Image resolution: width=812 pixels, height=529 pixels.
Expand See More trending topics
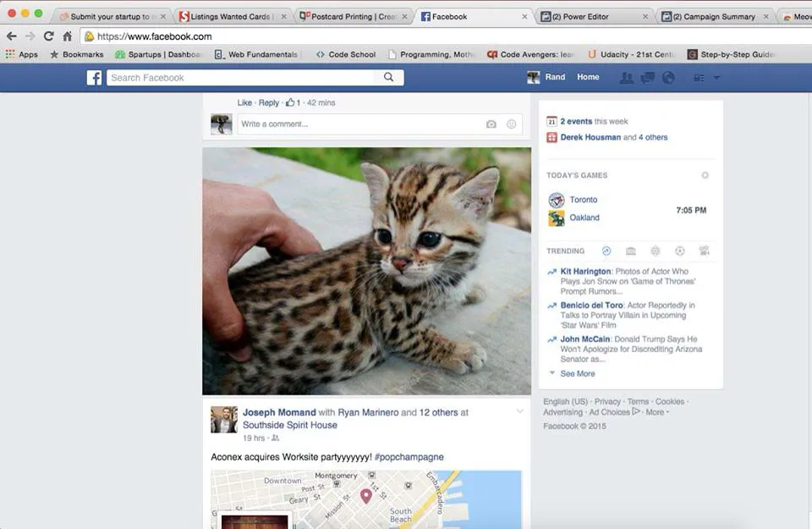pos(577,373)
